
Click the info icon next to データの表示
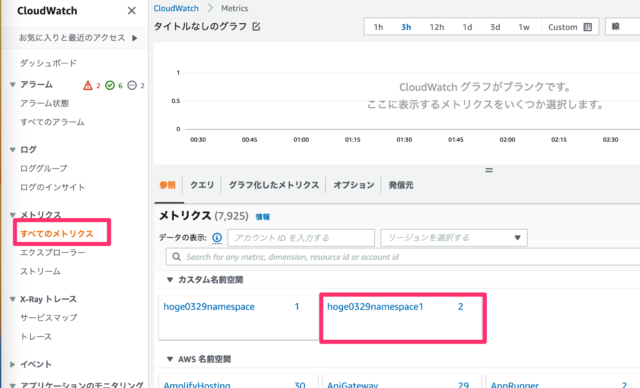tap(217, 237)
